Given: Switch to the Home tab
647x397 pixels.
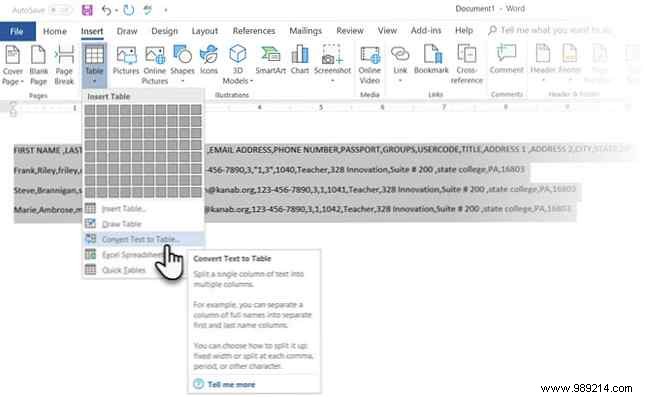Looking at the screenshot, I should click(x=55, y=31).
